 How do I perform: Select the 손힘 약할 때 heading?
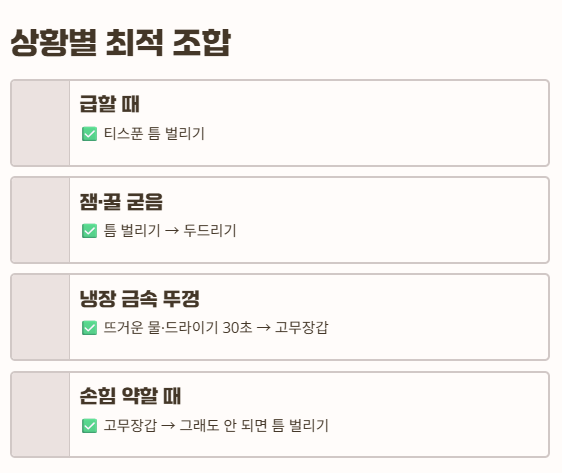click(x=130, y=396)
